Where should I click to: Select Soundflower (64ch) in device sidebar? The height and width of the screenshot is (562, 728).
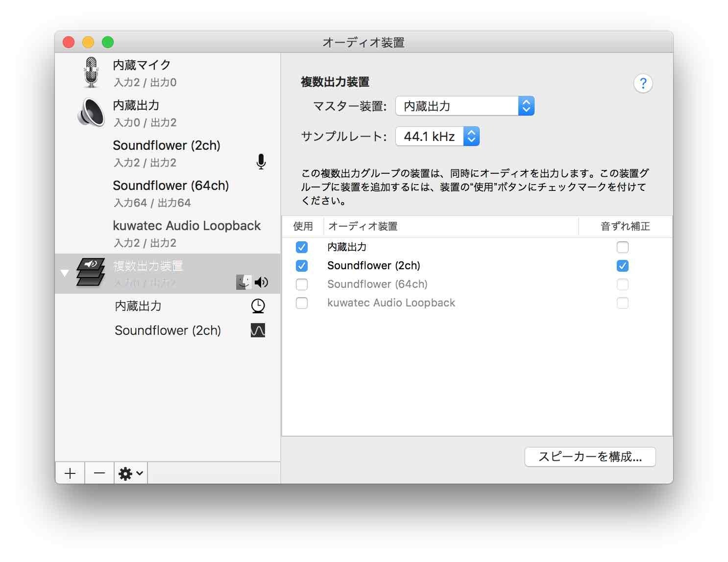click(168, 193)
